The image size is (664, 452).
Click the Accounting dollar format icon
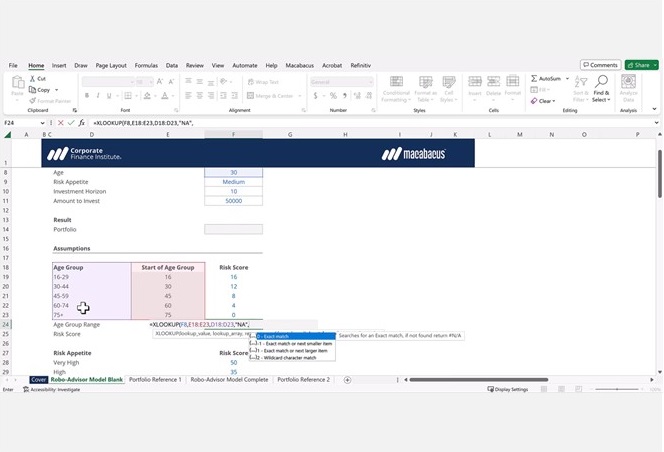(315, 96)
